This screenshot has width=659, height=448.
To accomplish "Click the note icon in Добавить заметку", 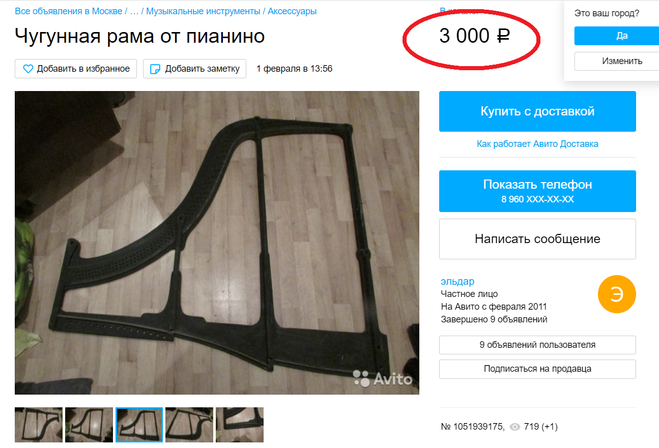I will tap(155, 69).
